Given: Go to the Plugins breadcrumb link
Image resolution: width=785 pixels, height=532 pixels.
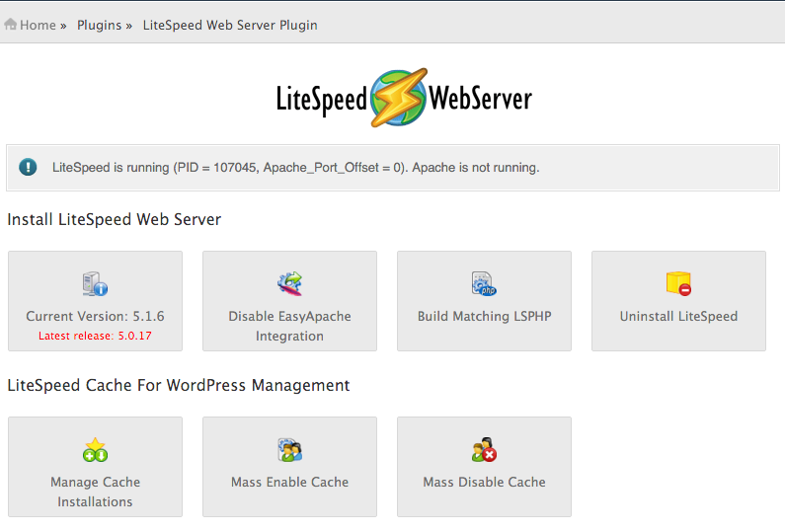Looking at the screenshot, I should pyautogui.click(x=99, y=25).
